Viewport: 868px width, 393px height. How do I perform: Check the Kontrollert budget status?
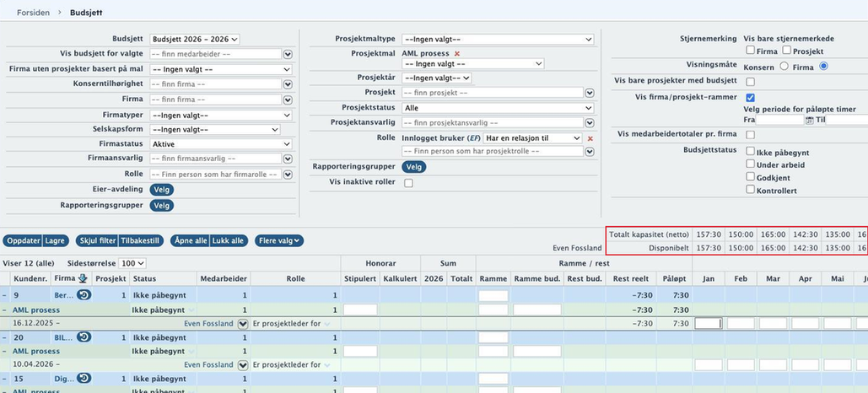pos(750,189)
